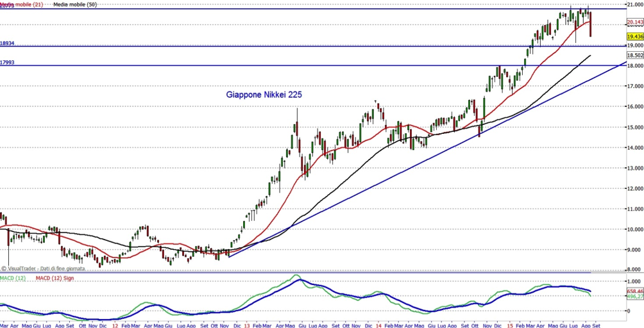The width and height of the screenshot is (644, 328).
Task: Click the "18.000" price axis value
Action: tap(635, 65)
